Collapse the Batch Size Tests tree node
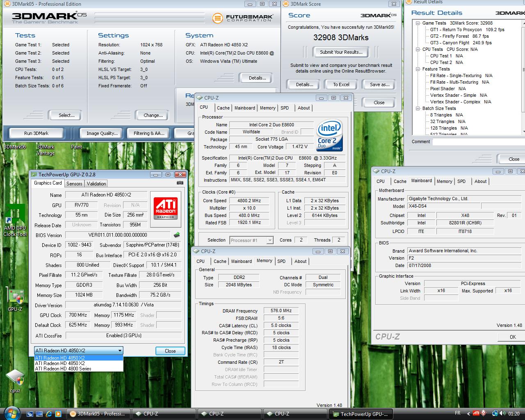 [418, 108]
